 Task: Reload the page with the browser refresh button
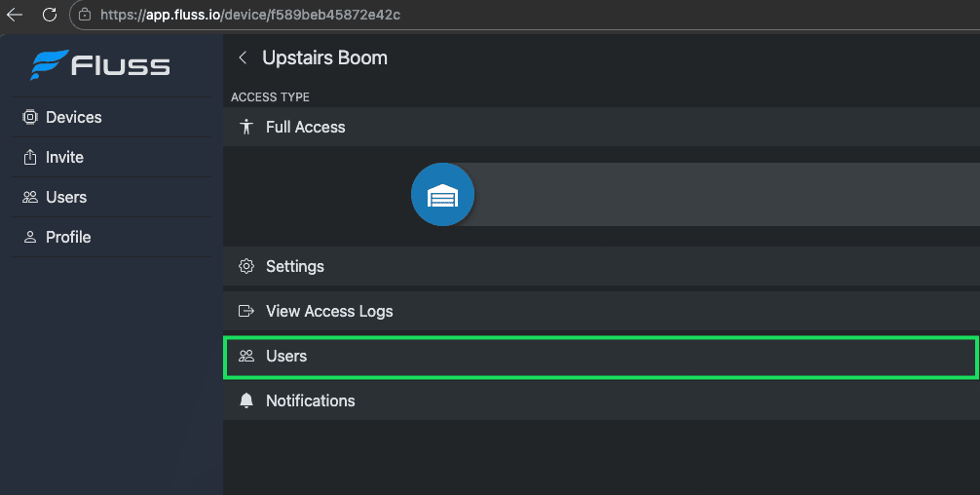(50, 15)
